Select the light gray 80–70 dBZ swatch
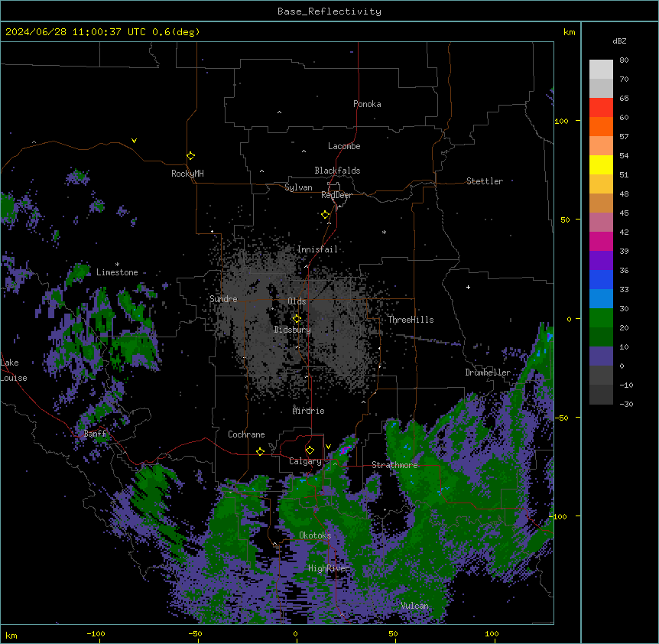 (601, 70)
